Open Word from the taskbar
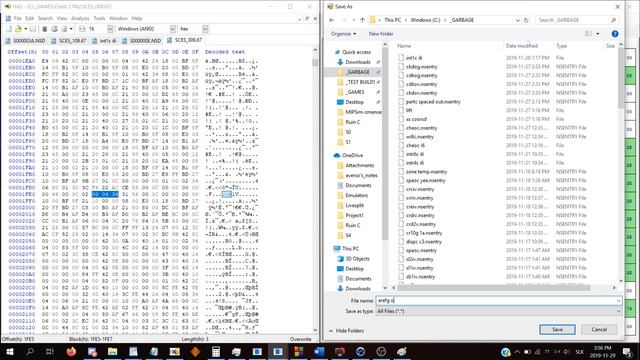 (319, 351)
